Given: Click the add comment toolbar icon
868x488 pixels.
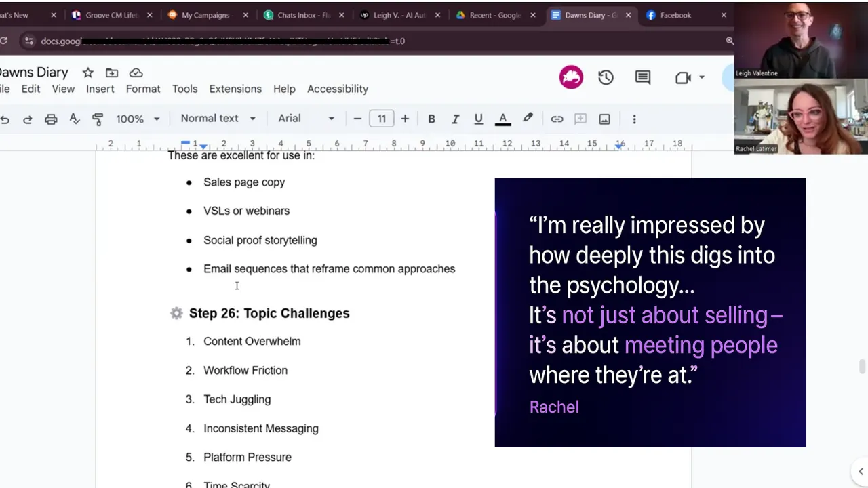Looking at the screenshot, I should 580,119.
